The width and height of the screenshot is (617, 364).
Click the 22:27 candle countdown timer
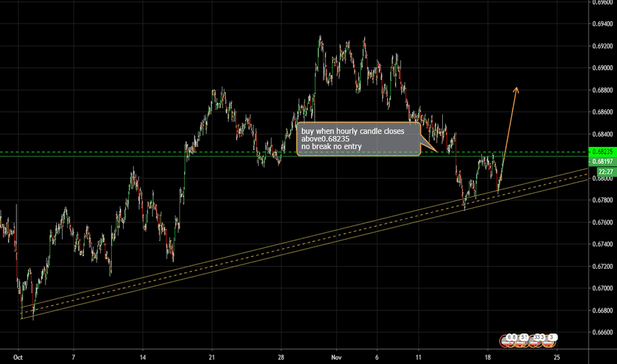(602, 169)
